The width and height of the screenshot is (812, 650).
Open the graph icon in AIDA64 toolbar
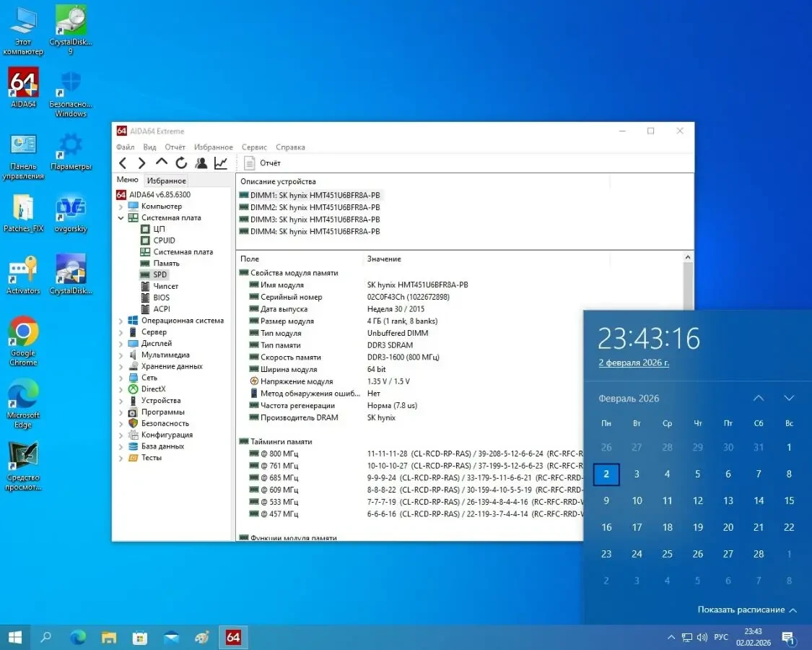221,163
